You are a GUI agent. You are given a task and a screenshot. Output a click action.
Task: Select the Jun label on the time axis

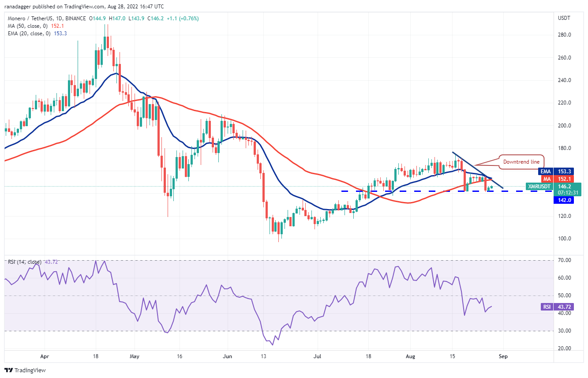click(228, 356)
